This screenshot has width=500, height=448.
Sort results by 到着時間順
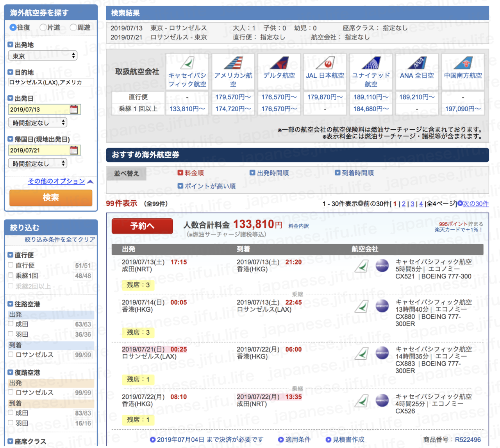pos(354,173)
